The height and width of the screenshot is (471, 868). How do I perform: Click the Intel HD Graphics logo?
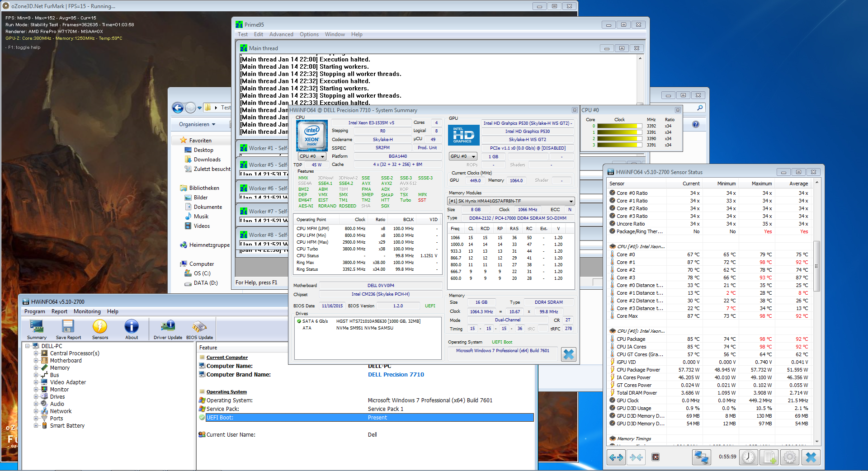[463, 135]
